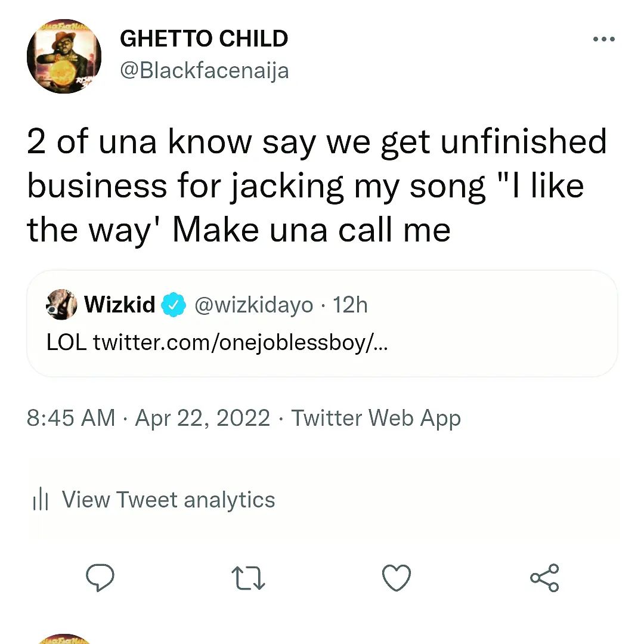Click the main tweet text about "I like the way"
Image resolution: width=644 pixels, height=644 pixels.
316,185
